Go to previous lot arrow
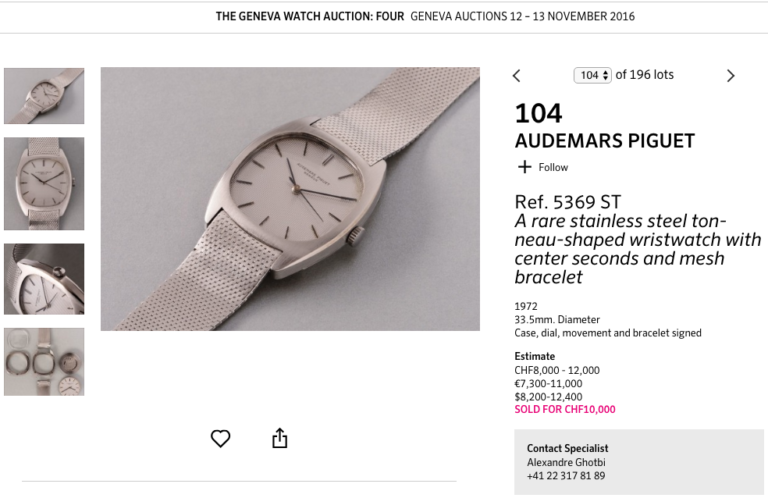This screenshot has width=768, height=498. click(516, 76)
